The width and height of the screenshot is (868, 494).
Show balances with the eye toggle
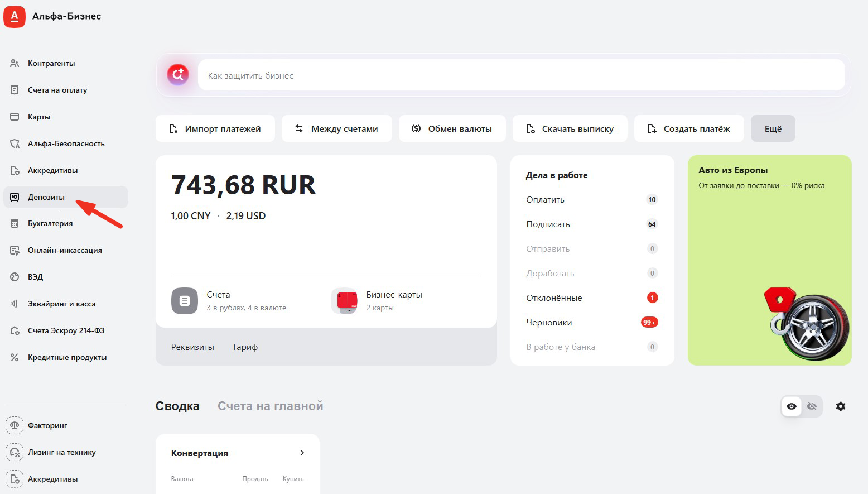[x=791, y=406]
